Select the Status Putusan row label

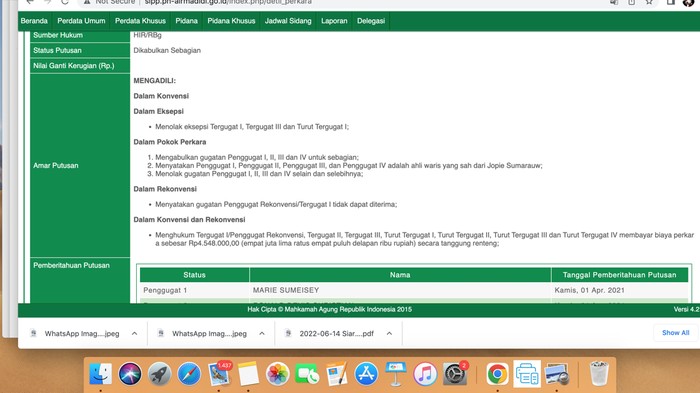coord(57,50)
